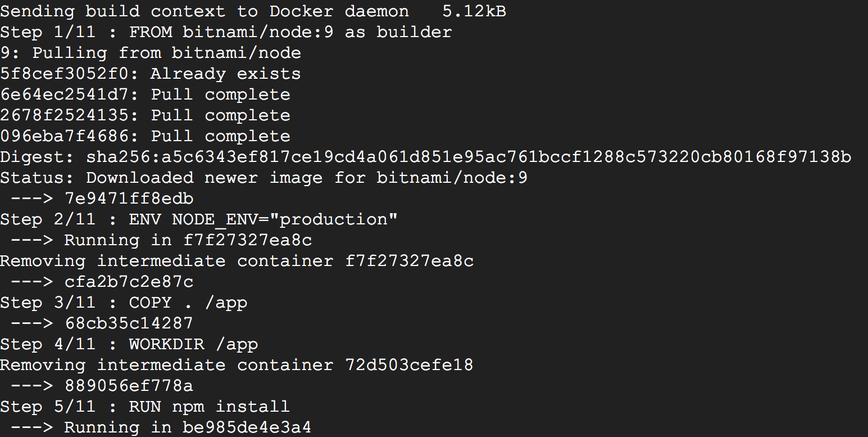Click the "Sending build context" first line
This screenshot has height=437, width=868.
click(x=253, y=11)
